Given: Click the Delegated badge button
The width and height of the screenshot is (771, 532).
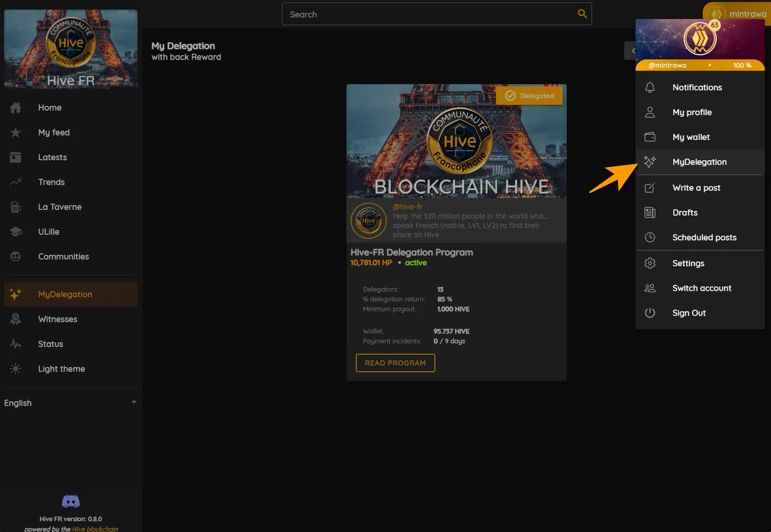Looking at the screenshot, I should [529, 96].
